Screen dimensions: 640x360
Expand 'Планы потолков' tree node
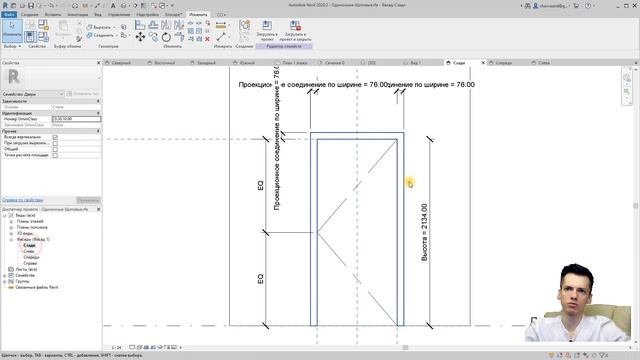click(11, 227)
